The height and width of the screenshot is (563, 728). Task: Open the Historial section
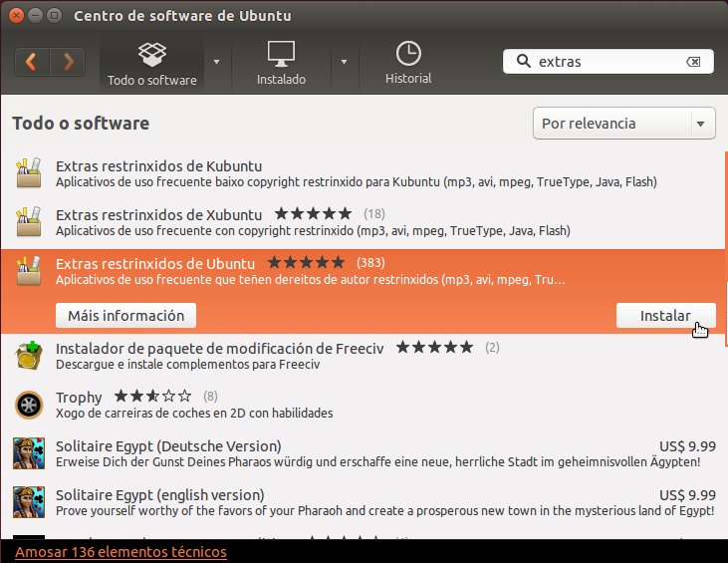408,64
